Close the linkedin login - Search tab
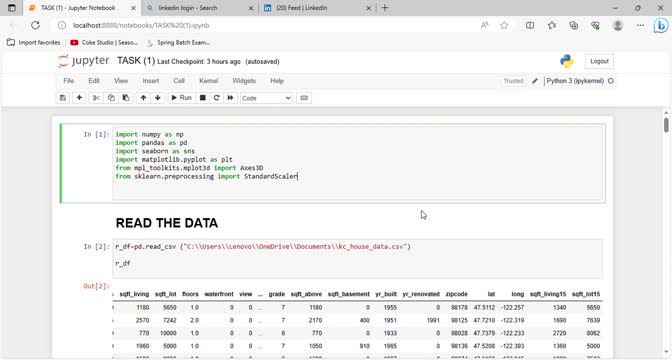The image size is (672, 360). pos(251,8)
